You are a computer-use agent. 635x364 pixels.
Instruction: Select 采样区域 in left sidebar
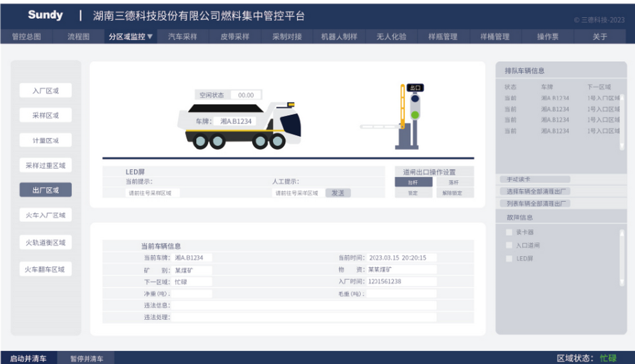tap(46, 115)
